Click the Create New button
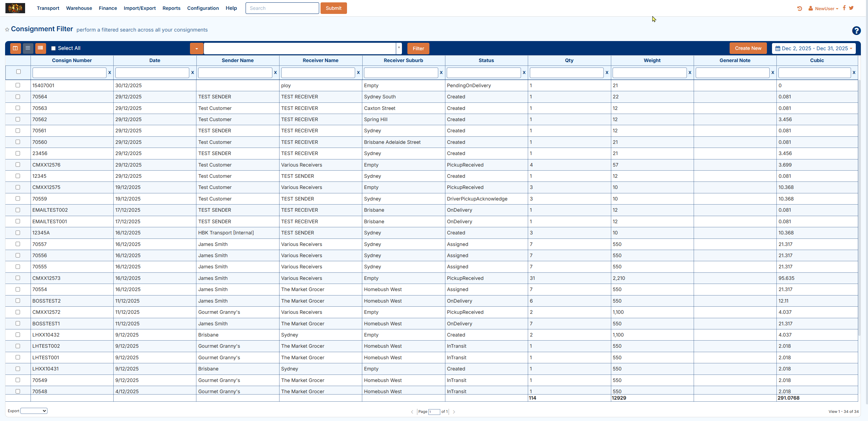The height and width of the screenshot is (421, 868). pos(748,49)
